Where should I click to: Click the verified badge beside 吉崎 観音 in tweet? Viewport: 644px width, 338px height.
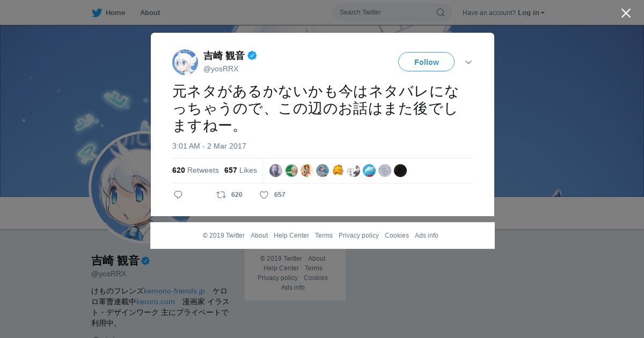coord(252,55)
